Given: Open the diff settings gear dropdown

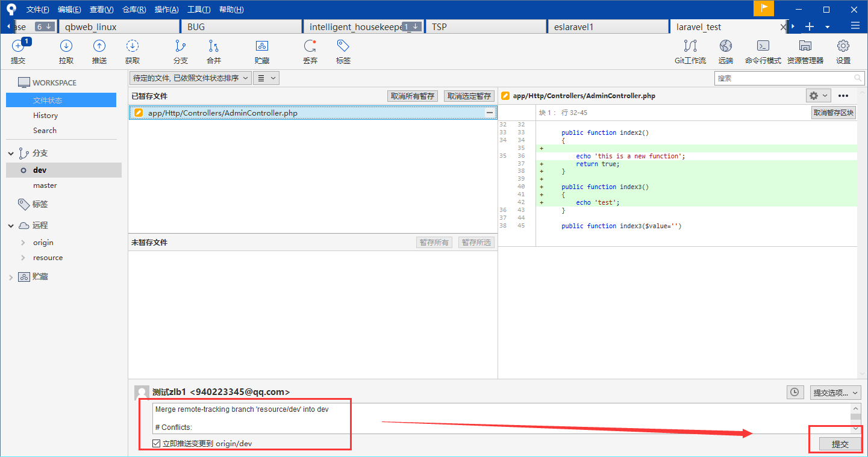Looking at the screenshot, I should point(818,96).
